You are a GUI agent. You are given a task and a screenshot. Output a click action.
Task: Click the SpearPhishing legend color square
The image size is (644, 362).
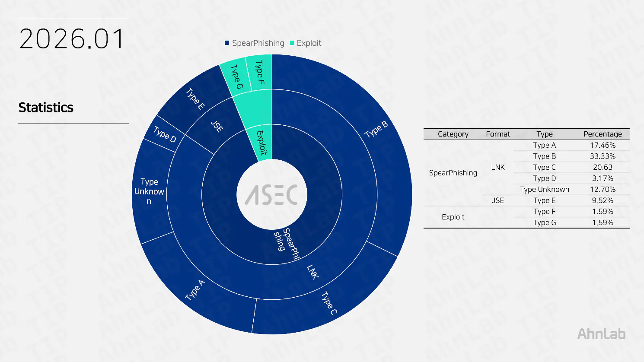click(227, 43)
